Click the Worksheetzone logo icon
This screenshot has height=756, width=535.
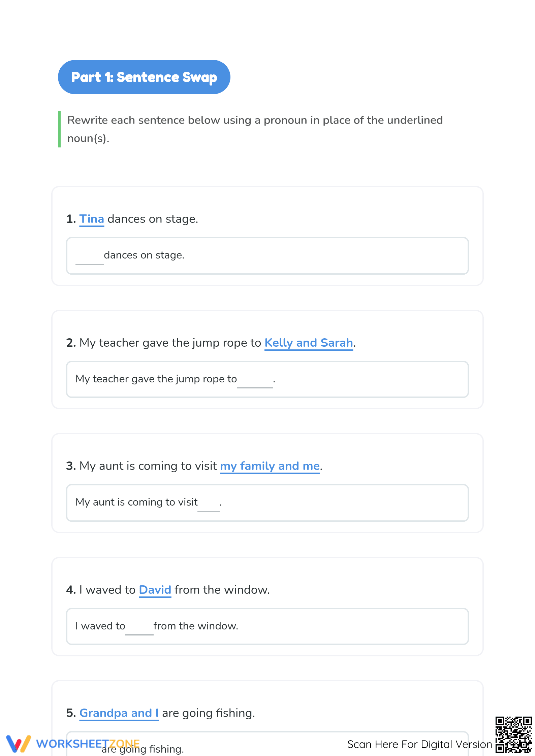click(x=19, y=744)
